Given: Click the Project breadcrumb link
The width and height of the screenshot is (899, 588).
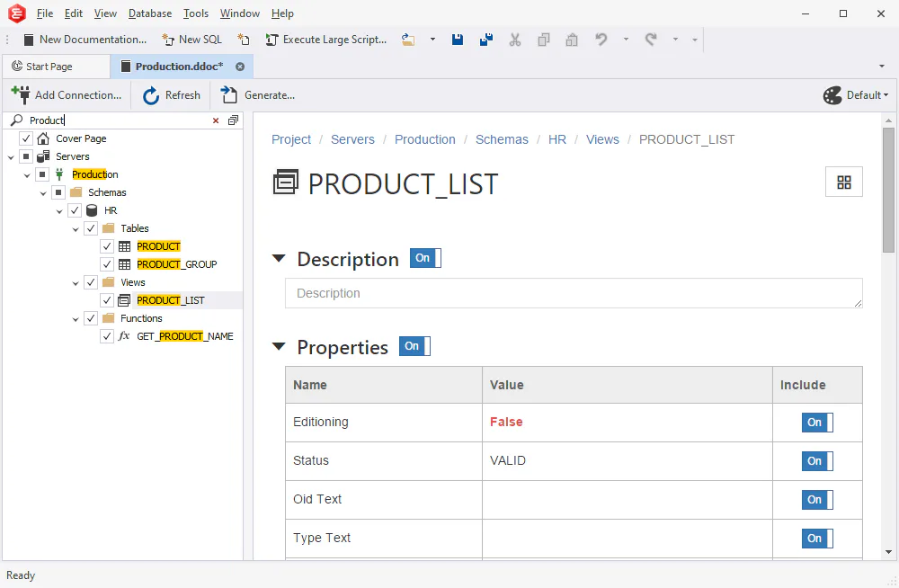Looking at the screenshot, I should pos(291,139).
